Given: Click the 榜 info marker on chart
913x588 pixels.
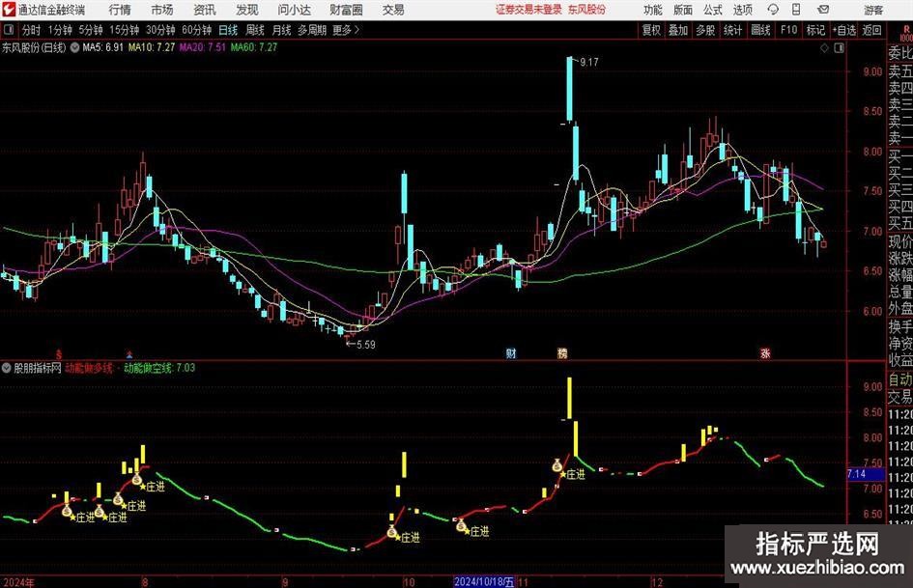Looking at the screenshot, I should point(562,352).
